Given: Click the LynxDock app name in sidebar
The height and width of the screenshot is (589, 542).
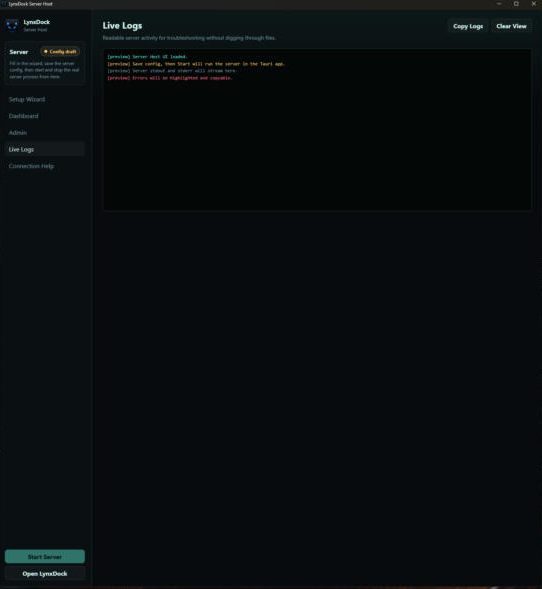Looking at the screenshot, I should [x=36, y=22].
